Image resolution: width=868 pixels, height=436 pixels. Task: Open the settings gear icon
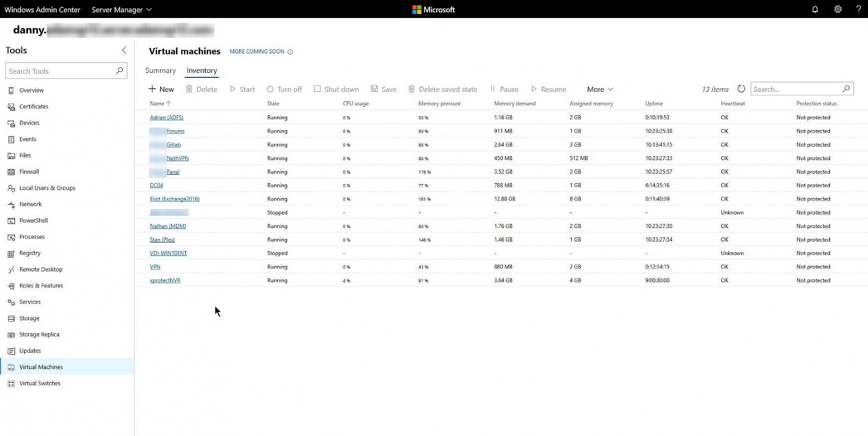pyautogui.click(x=838, y=9)
